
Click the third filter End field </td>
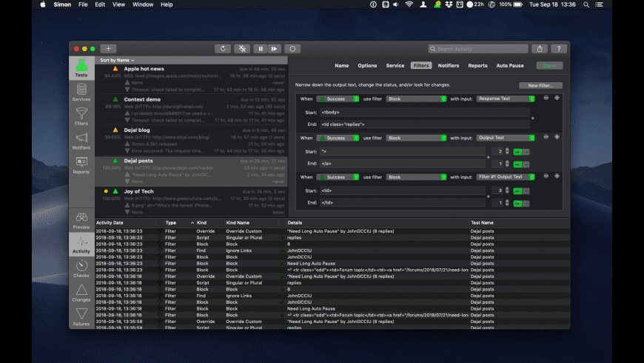(403, 203)
